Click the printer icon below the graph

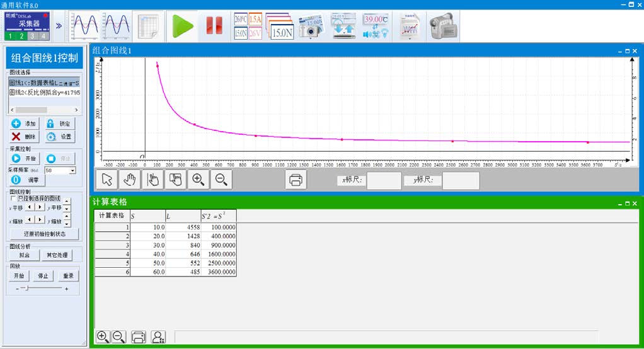coord(296,180)
